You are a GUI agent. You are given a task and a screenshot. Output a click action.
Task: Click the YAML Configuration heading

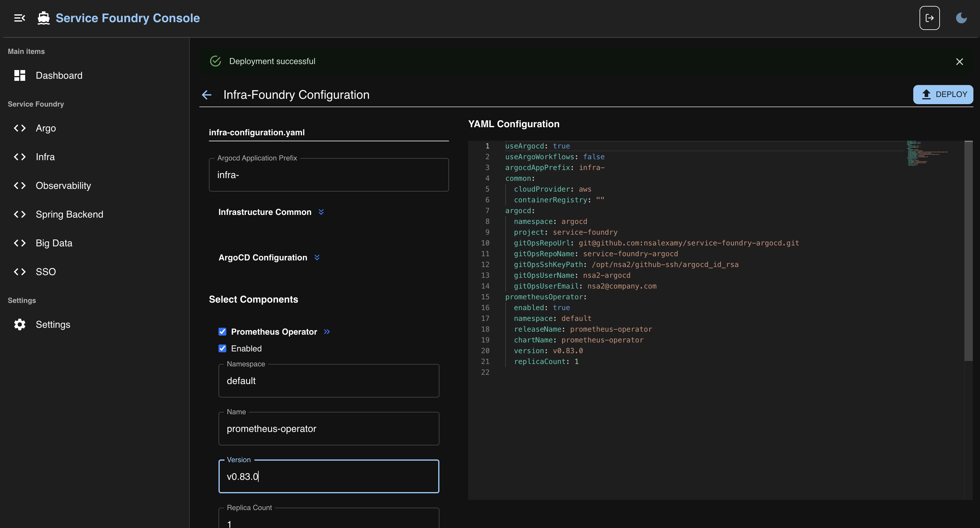pos(514,124)
